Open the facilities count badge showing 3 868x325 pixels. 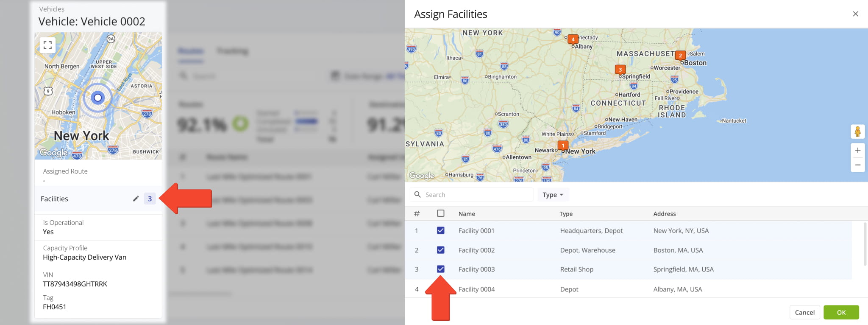150,199
